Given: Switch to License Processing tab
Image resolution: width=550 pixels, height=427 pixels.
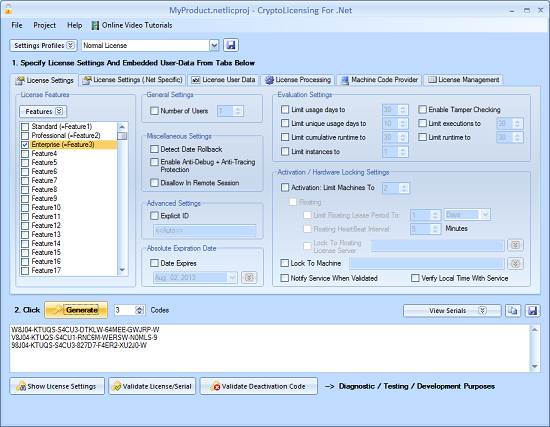Looking at the screenshot, I should click(x=298, y=80).
